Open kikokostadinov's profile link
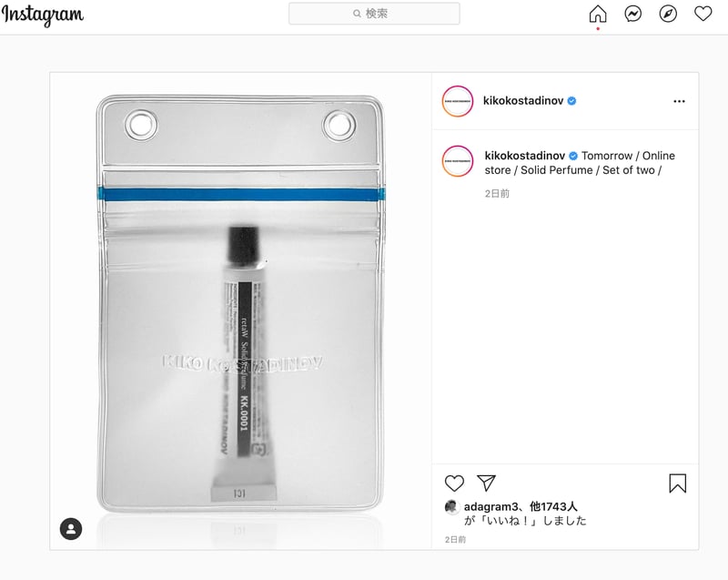Screen dimensions: 728x580 (524, 101)
